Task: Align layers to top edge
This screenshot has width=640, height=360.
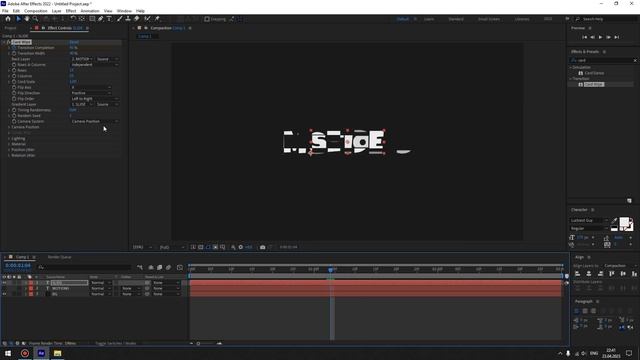Action: [611, 274]
